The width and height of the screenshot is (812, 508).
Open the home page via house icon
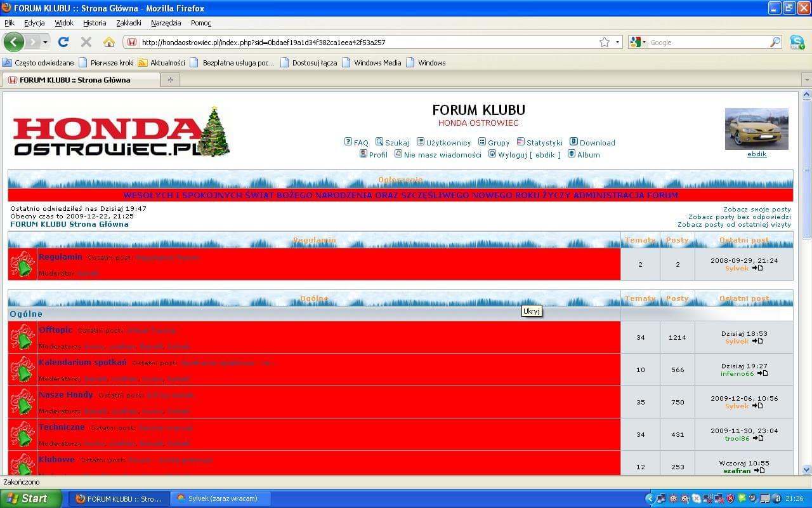point(109,42)
